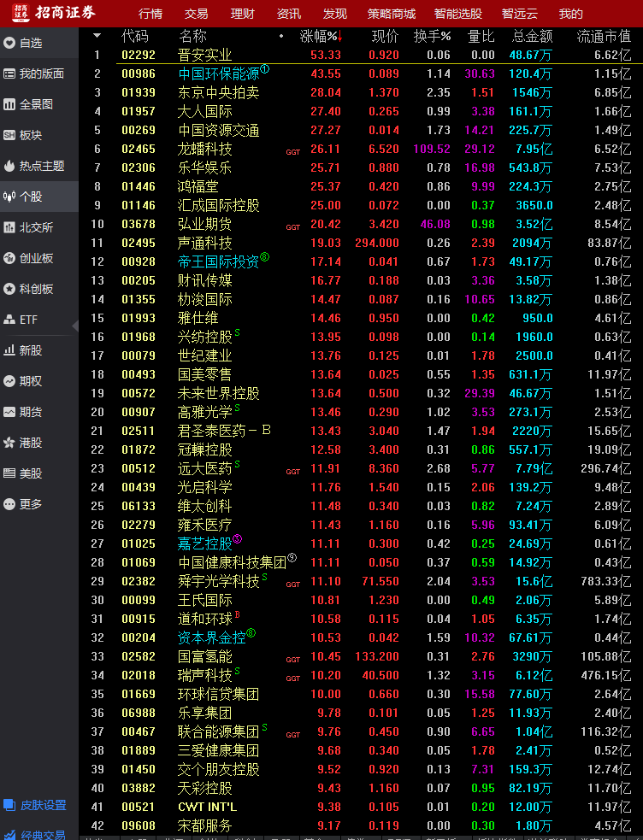Sort by 现价 column header
This screenshot has height=840, width=643.
386,37
